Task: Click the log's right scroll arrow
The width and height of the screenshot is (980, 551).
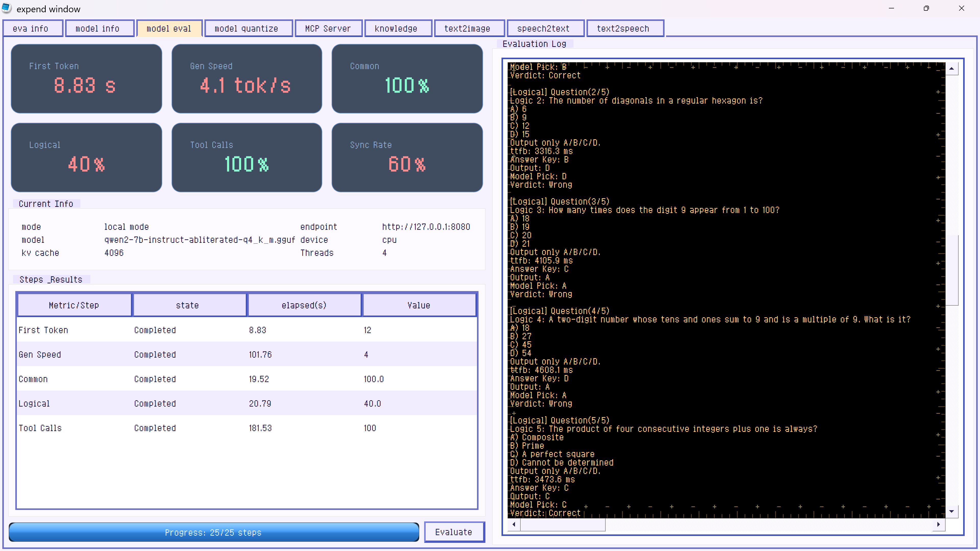Action: pos(939,524)
